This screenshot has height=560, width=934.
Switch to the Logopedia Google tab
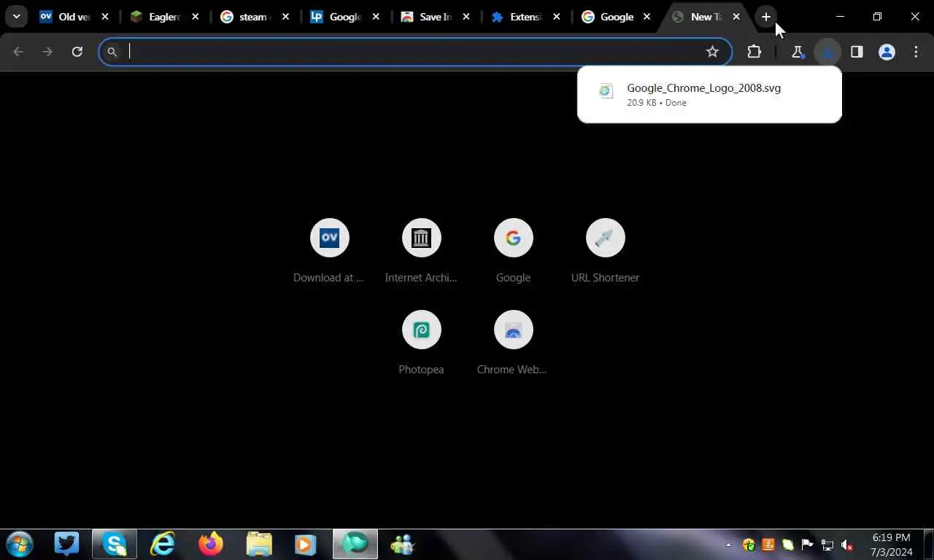(x=344, y=17)
